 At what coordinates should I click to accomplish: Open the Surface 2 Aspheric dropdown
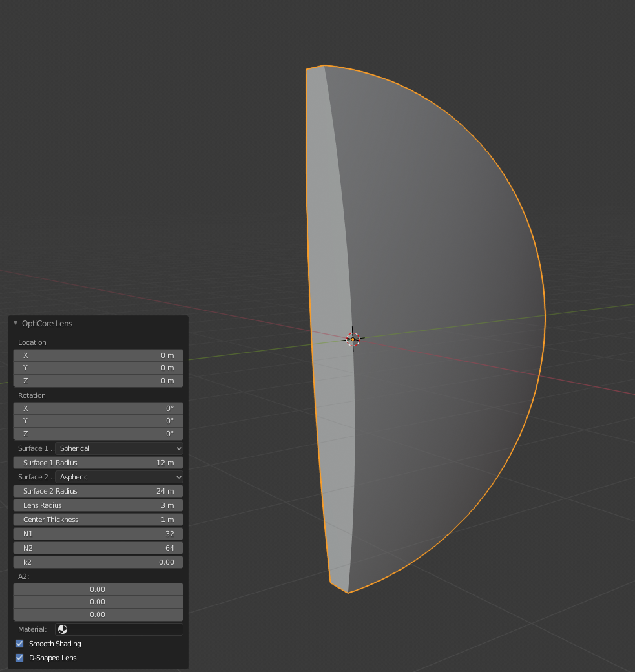[119, 477]
